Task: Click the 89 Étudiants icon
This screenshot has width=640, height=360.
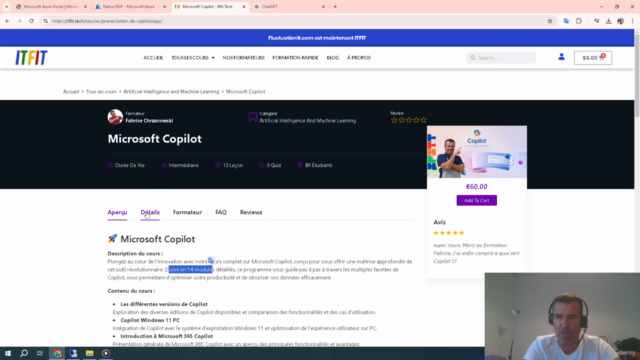Action: pyautogui.click(x=300, y=165)
